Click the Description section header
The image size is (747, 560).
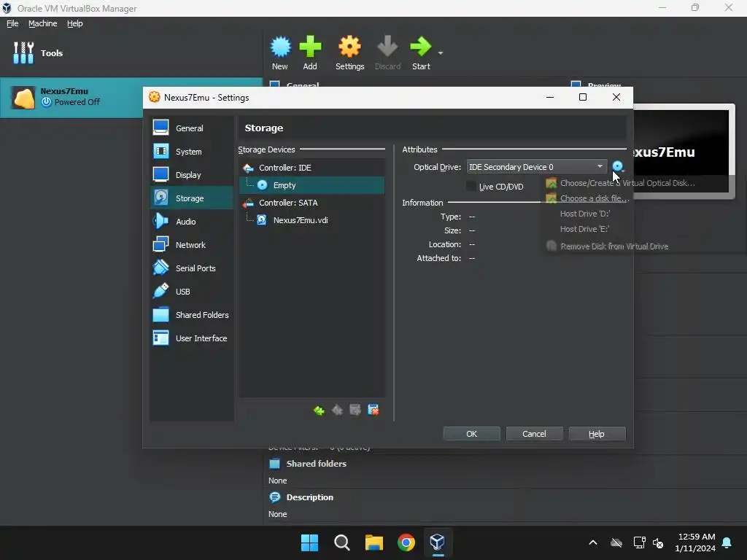(x=309, y=497)
